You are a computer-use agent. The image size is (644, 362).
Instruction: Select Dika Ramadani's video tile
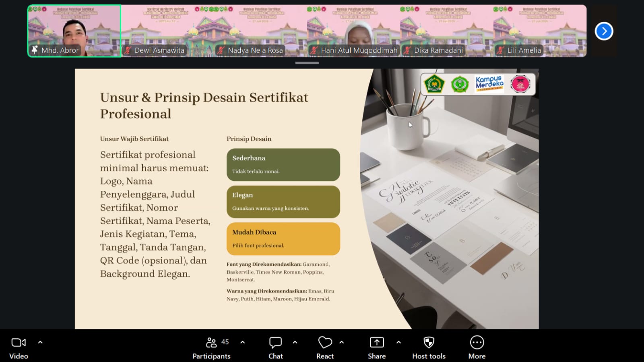[x=447, y=31]
